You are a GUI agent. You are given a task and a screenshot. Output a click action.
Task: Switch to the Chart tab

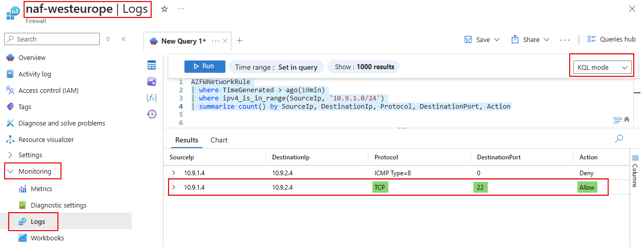coord(219,140)
